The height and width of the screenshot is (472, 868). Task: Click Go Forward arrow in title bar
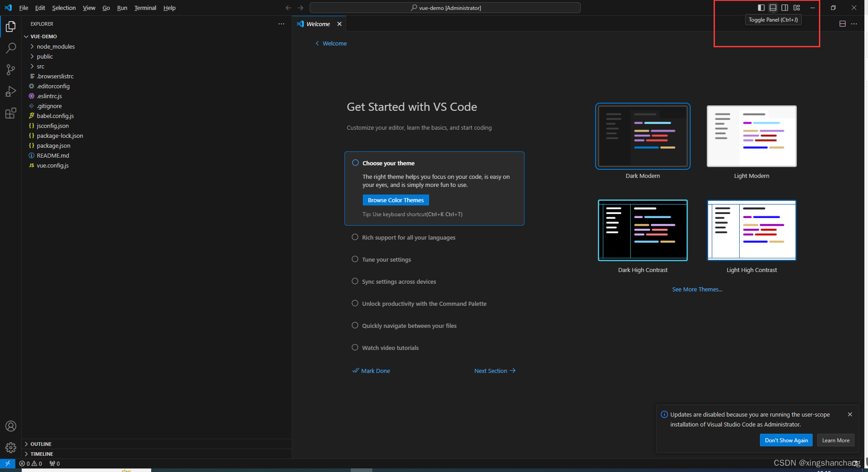(x=300, y=8)
